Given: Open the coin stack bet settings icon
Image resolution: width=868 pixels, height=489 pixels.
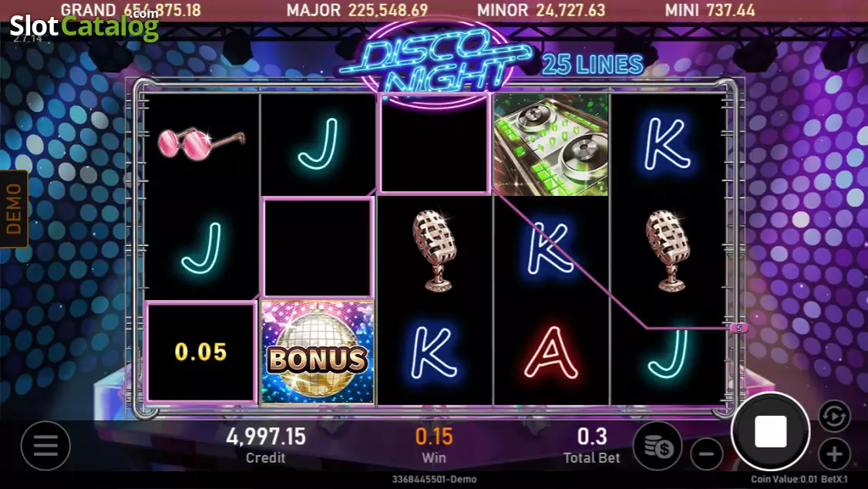Looking at the screenshot, I should [x=658, y=447].
